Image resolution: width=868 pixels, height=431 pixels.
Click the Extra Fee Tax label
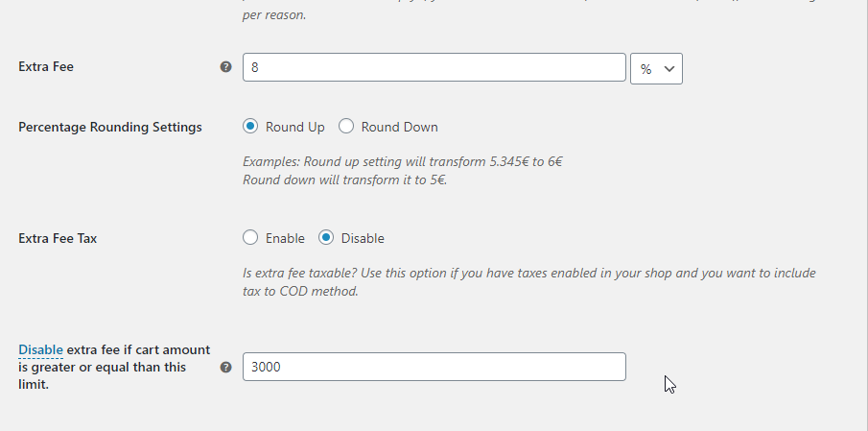58,238
